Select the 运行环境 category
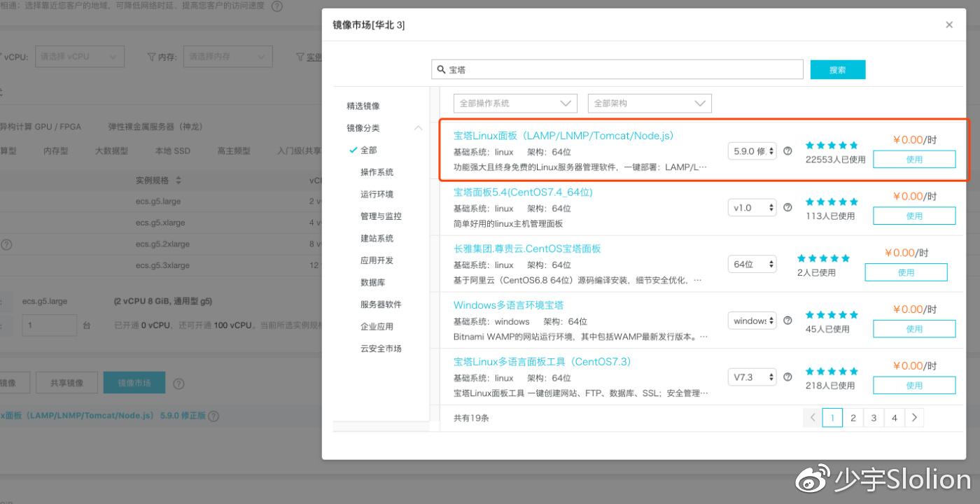This screenshot has height=504, width=980. pos(377,194)
